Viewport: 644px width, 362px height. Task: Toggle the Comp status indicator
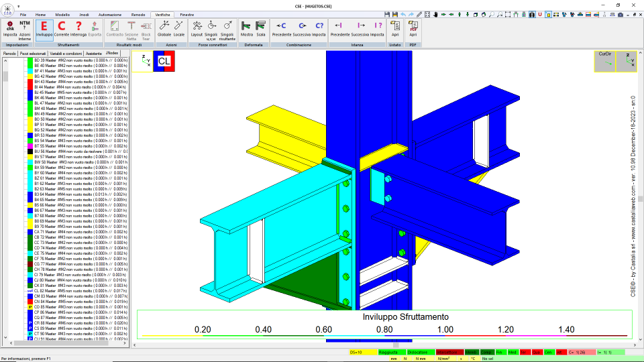487,352
